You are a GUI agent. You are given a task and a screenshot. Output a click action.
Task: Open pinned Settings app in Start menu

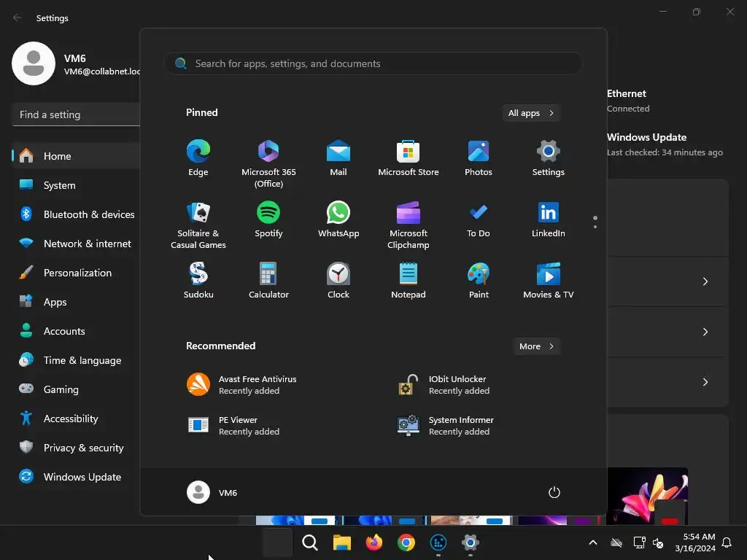[549, 158]
